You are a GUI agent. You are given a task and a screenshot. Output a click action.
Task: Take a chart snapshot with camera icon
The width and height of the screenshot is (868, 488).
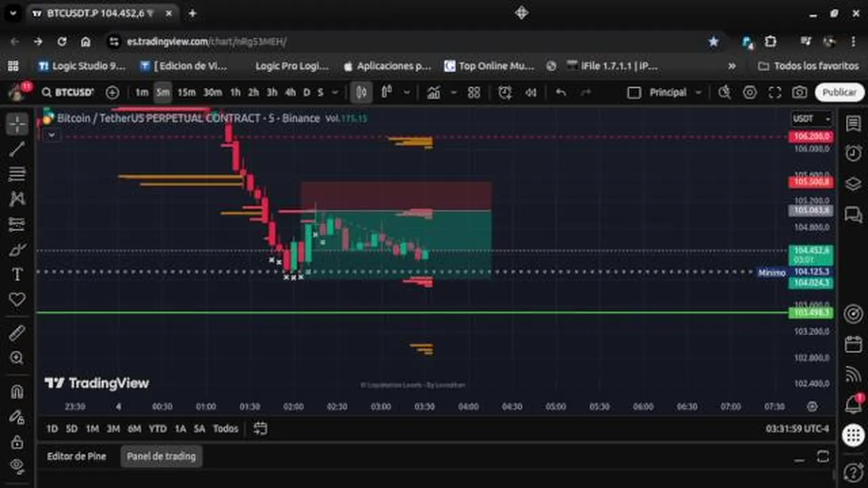click(800, 93)
